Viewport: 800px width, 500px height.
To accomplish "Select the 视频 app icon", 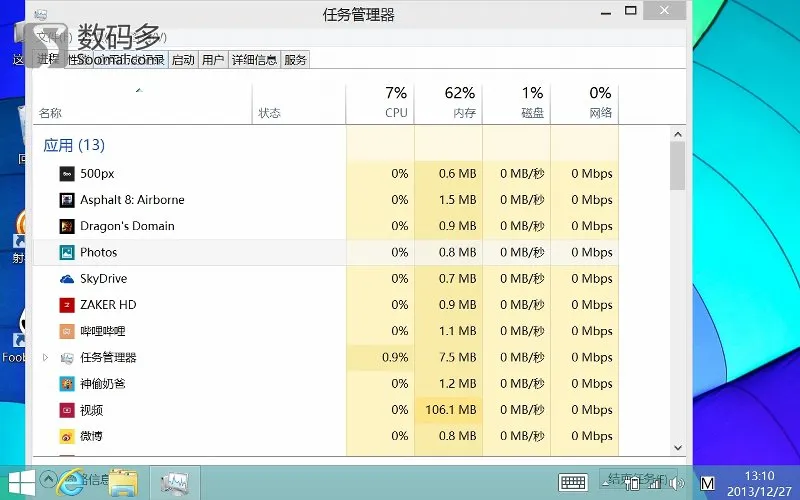I will pyautogui.click(x=67, y=410).
